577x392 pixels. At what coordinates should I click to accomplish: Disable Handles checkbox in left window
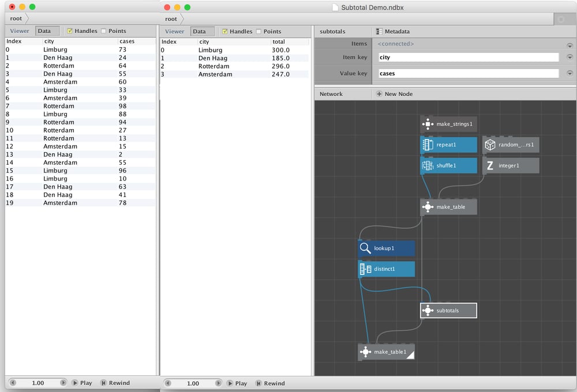click(x=70, y=31)
